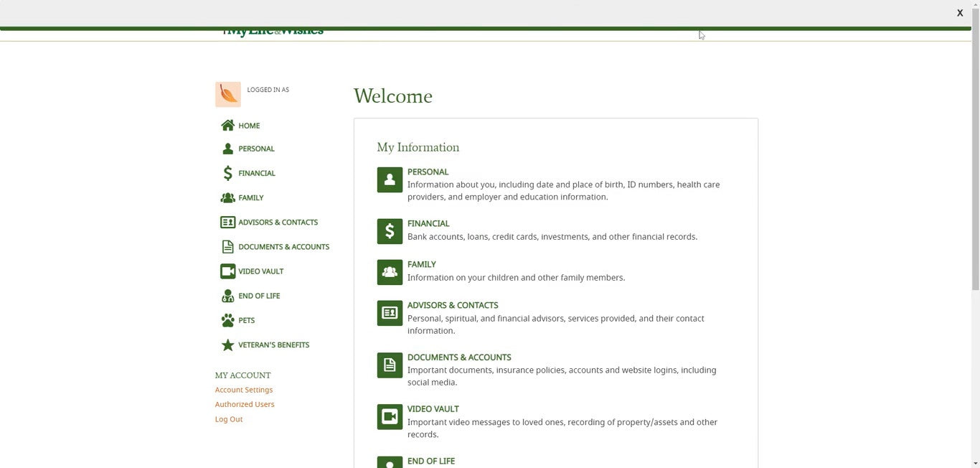Image resolution: width=980 pixels, height=468 pixels.
Task: Click the dollar sign icon in sidebar
Action: 227,173
